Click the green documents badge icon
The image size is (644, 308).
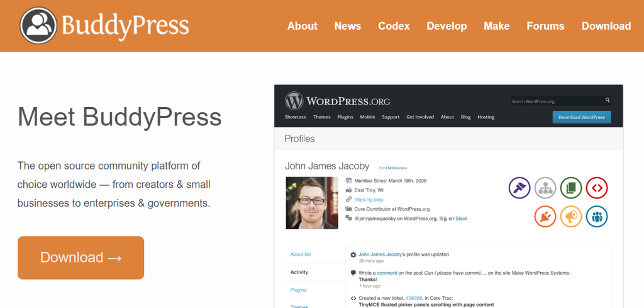[571, 188]
